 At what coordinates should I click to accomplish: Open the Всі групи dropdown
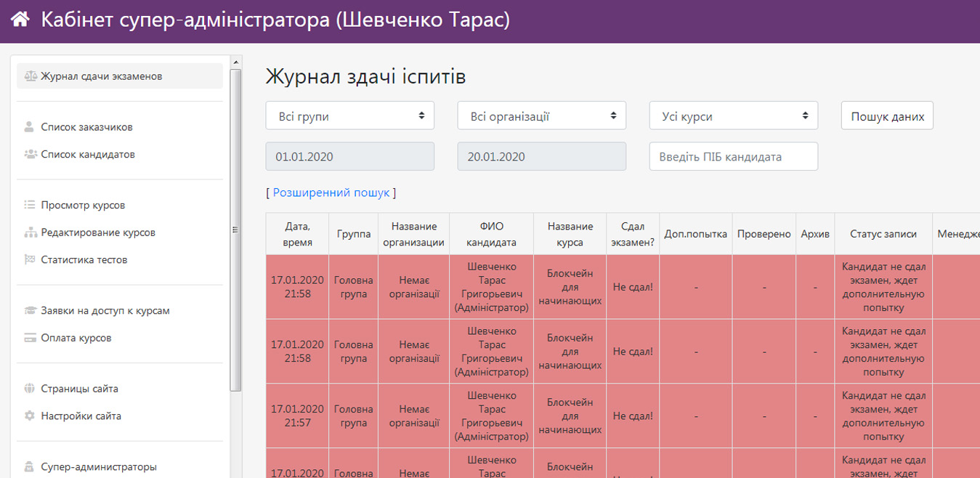point(349,116)
